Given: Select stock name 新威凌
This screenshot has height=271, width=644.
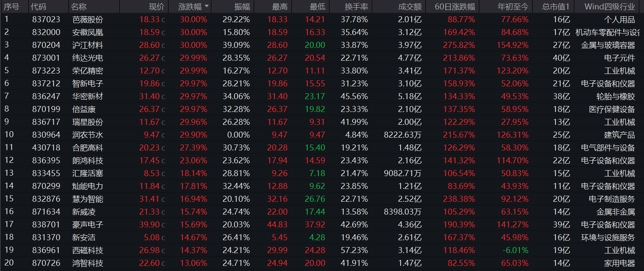Looking at the screenshot, I should tap(84, 212).
